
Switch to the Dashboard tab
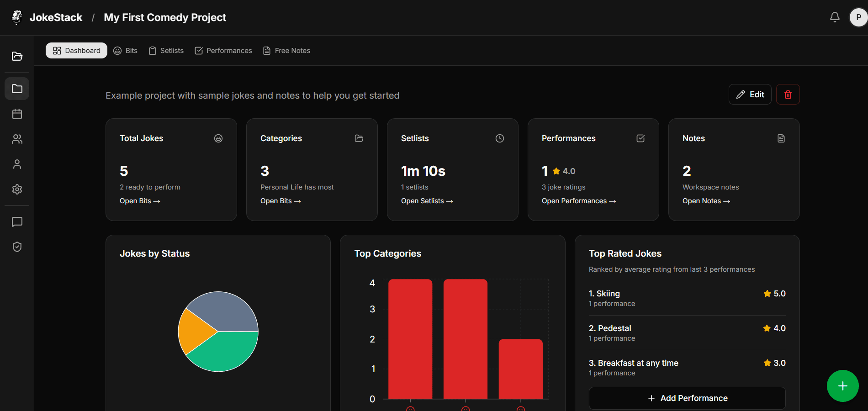click(76, 51)
